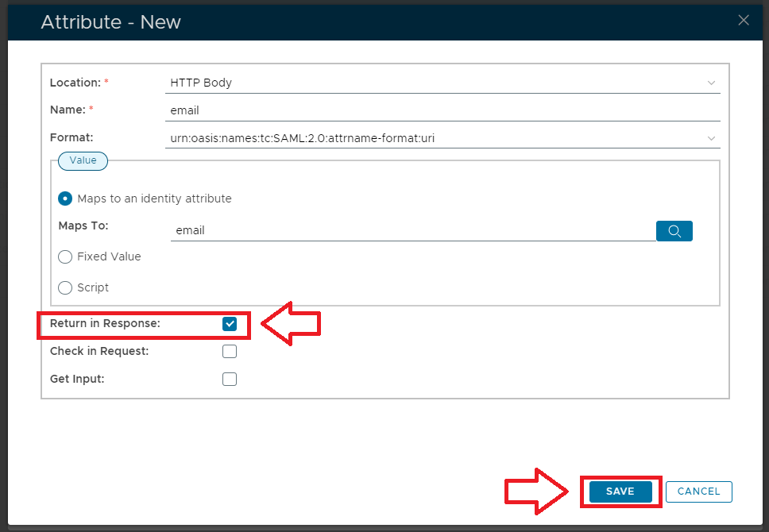Tick the Get Input checkbox
This screenshot has width=769, height=532.
pos(230,379)
